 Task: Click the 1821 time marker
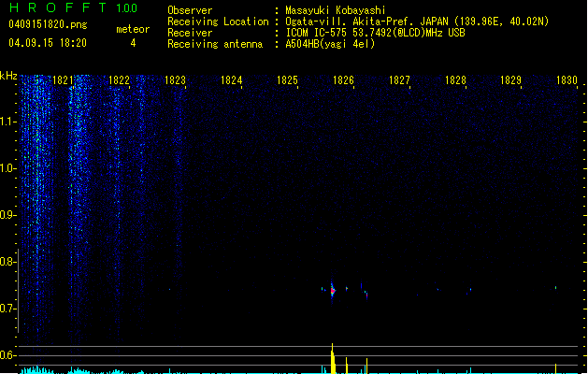tap(63, 80)
